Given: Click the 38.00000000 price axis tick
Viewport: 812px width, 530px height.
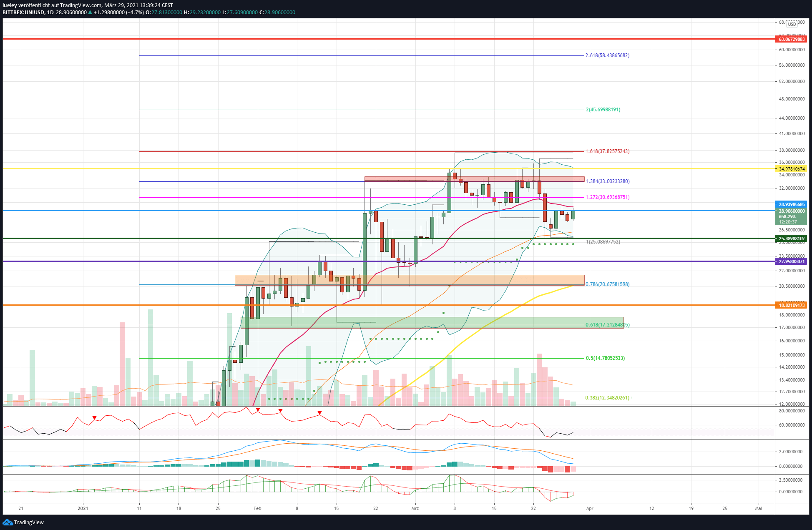Looking at the screenshot, I should click(x=792, y=151).
